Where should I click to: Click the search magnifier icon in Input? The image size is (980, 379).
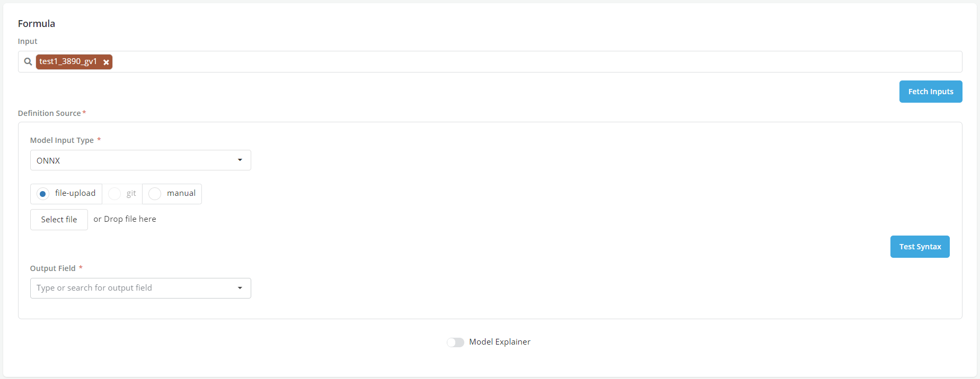tap(28, 62)
